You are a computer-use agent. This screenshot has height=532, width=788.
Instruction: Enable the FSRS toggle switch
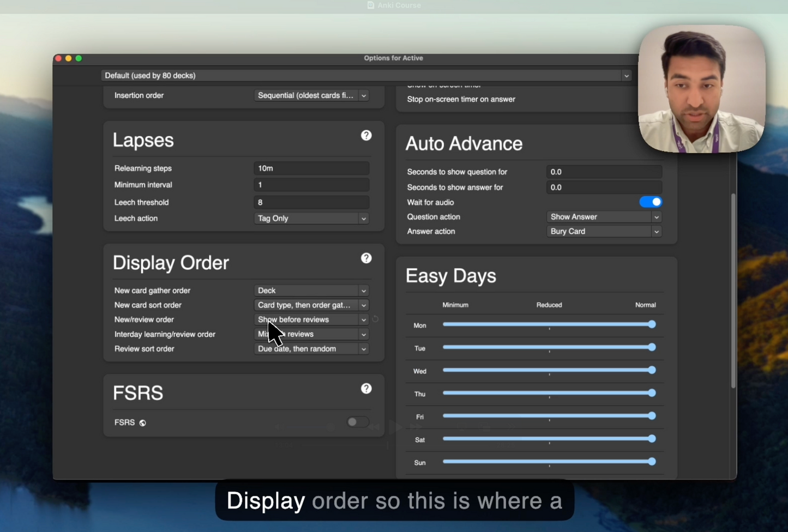coord(357,422)
